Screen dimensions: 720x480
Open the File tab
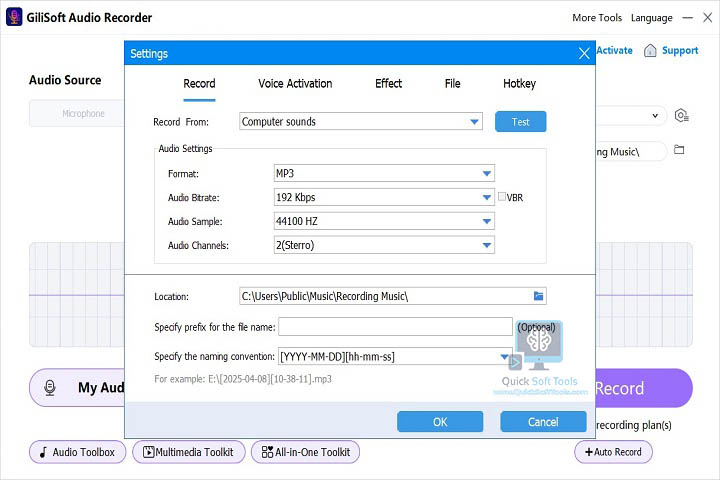pos(452,84)
